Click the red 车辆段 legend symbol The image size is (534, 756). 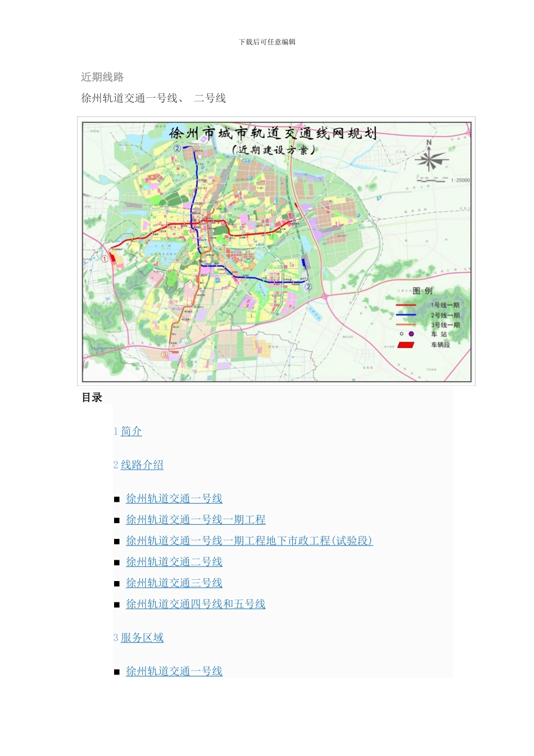coord(406,345)
